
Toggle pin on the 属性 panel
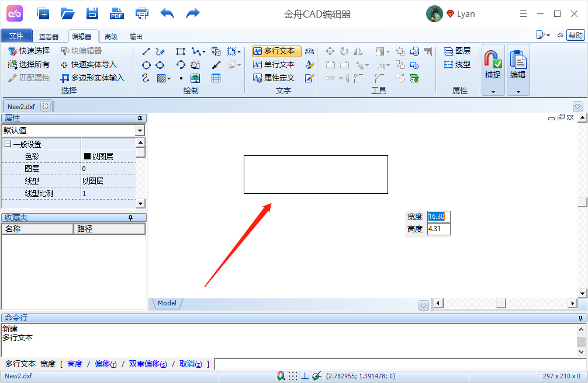(x=140, y=119)
